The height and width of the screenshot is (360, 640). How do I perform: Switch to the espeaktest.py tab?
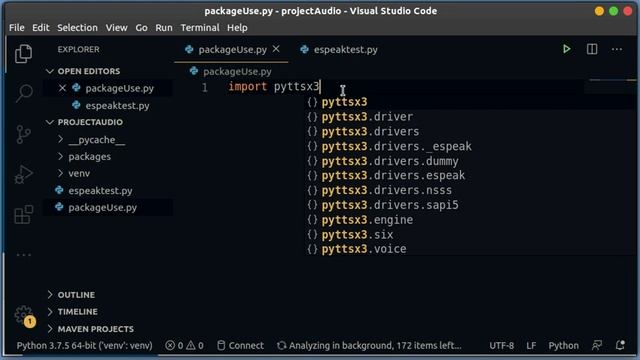[339, 49]
